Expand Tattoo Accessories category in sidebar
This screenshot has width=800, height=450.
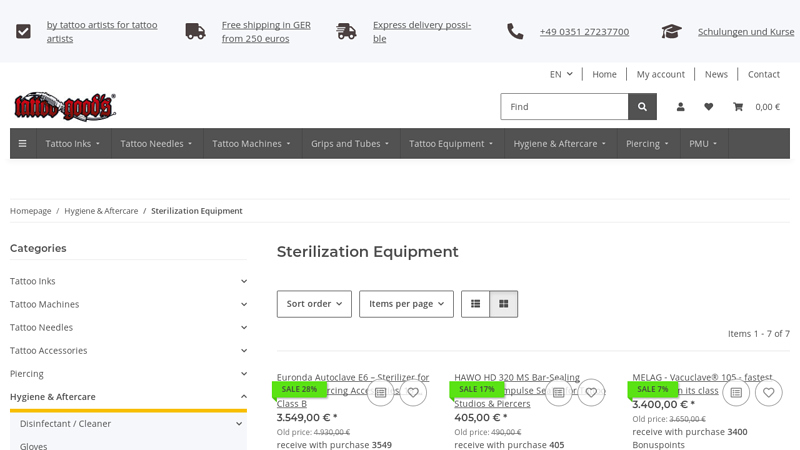[x=244, y=351]
